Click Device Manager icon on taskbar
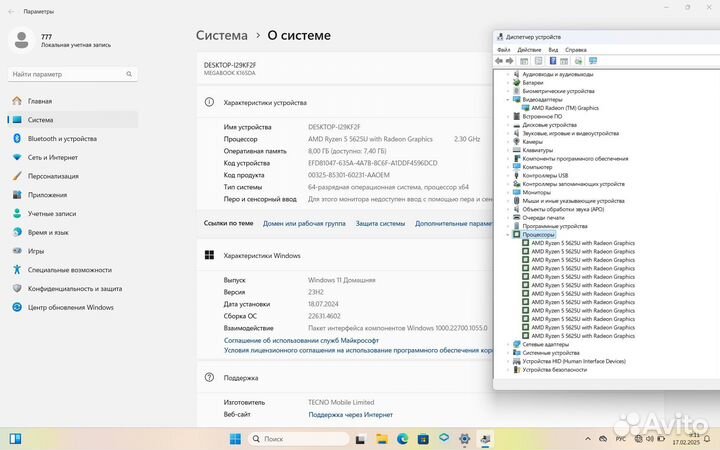Screen dimensions: 720x450 point(486,439)
